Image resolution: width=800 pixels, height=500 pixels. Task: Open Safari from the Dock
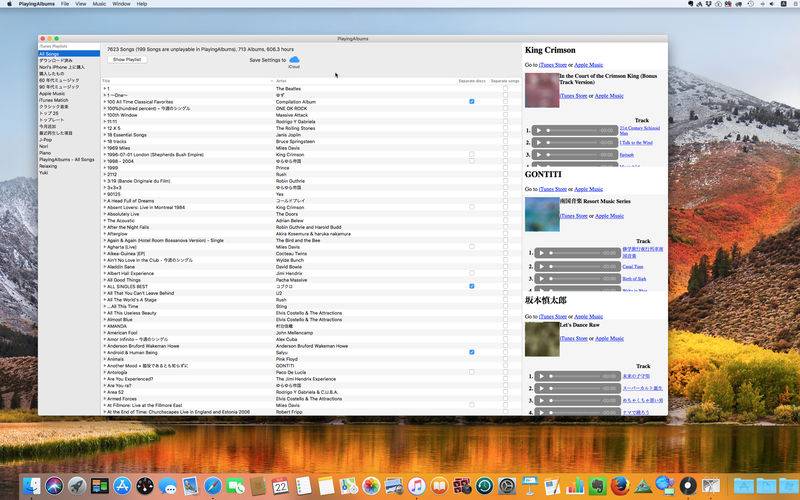tap(213, 486)
